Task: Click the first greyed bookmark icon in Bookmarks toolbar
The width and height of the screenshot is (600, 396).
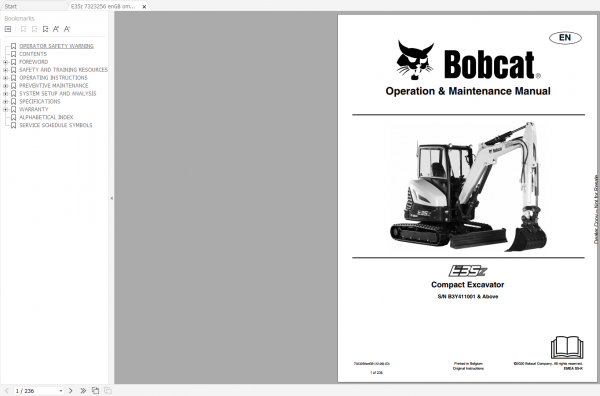Action: point(23,29)
